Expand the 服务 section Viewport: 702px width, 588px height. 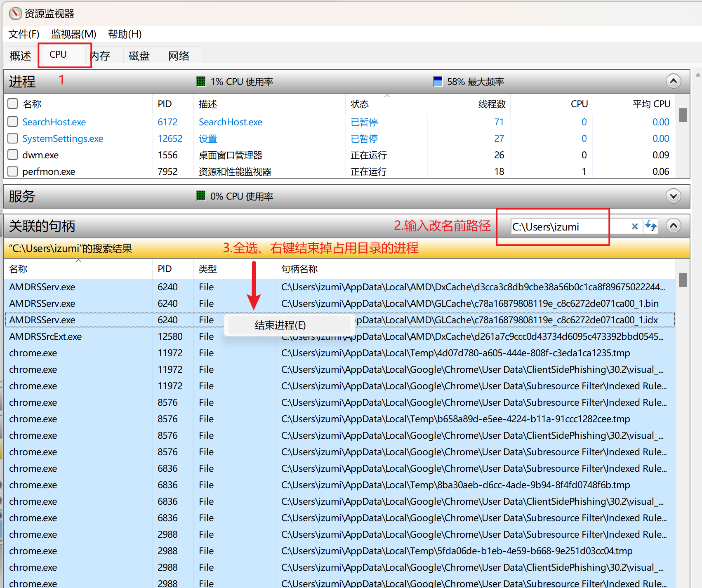(673, 196)
